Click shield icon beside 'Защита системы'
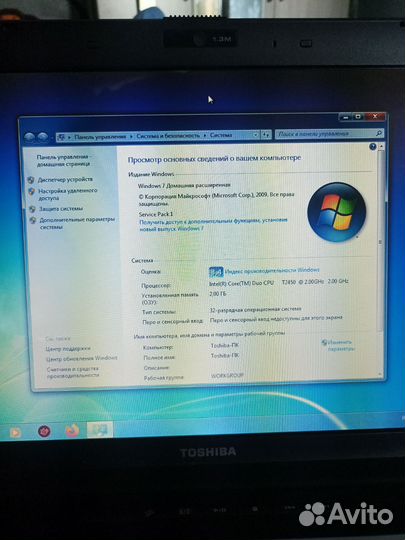The image size is (405, 540). pyautogui.click(x=32, y=209)
